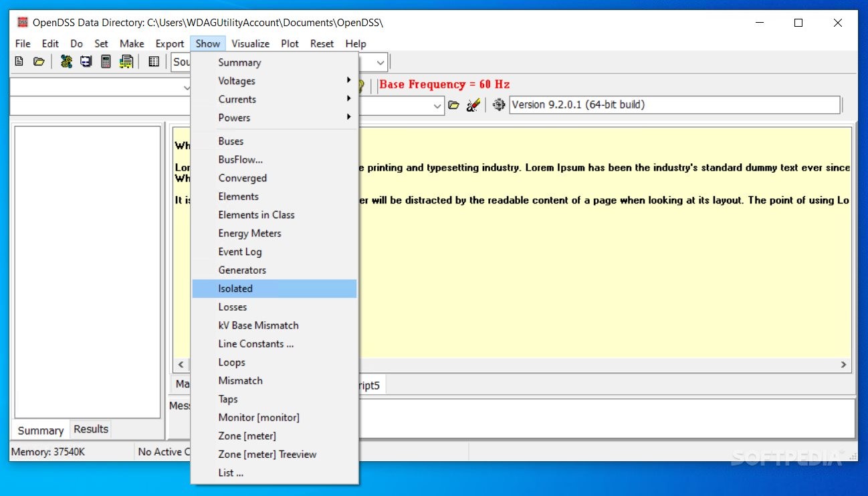Open the Plot menu
The height and width of the screenshot is (496, 868).
pos(290,44)
